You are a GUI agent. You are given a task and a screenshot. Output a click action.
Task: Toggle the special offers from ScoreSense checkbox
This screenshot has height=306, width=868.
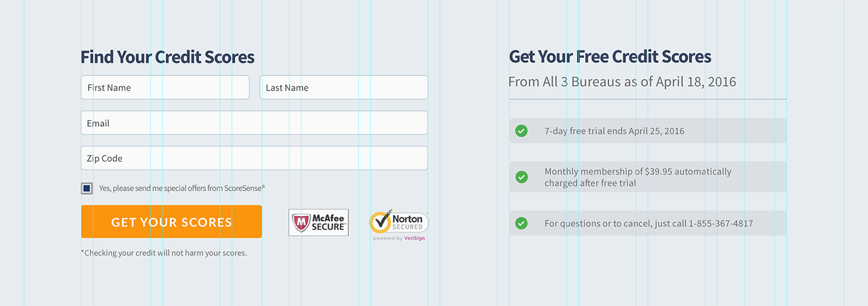[x=87, y=188]
